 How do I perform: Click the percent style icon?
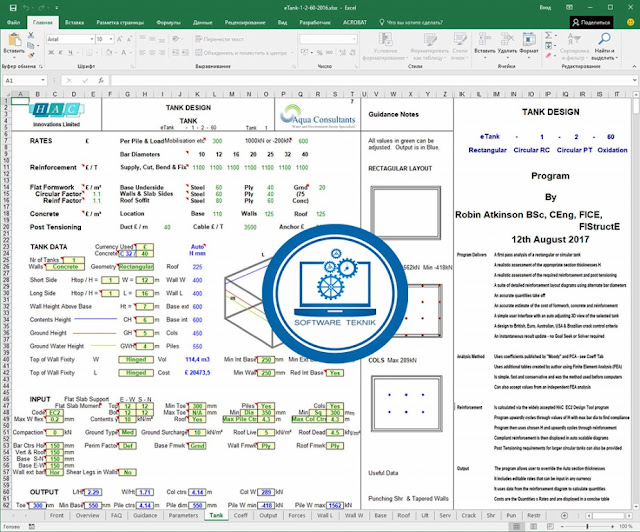[320, 53]
